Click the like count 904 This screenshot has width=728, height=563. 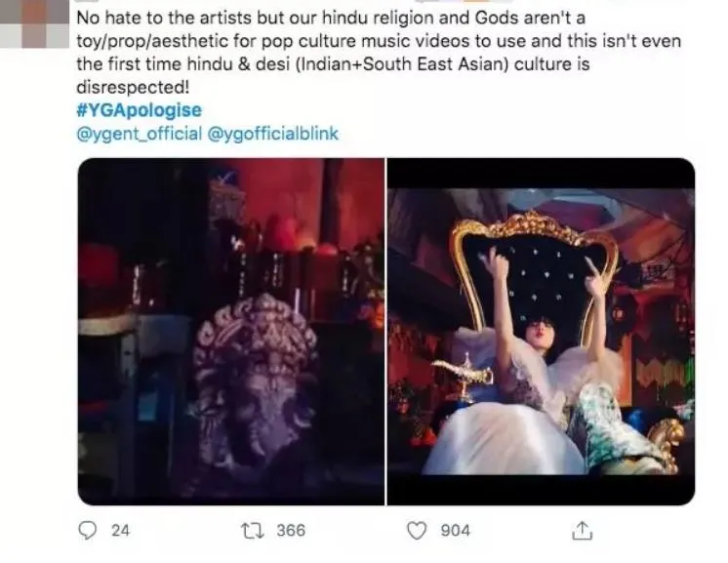pos(454,530)
